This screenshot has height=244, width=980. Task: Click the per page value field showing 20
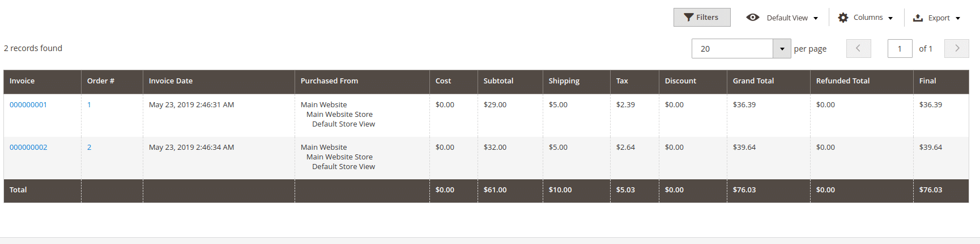pos(732,49)
